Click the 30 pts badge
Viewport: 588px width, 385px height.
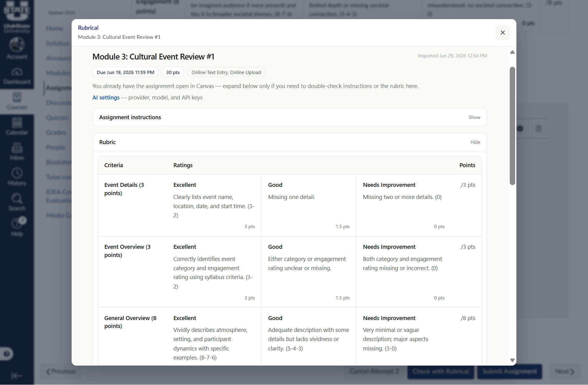[x=173, y=73]
